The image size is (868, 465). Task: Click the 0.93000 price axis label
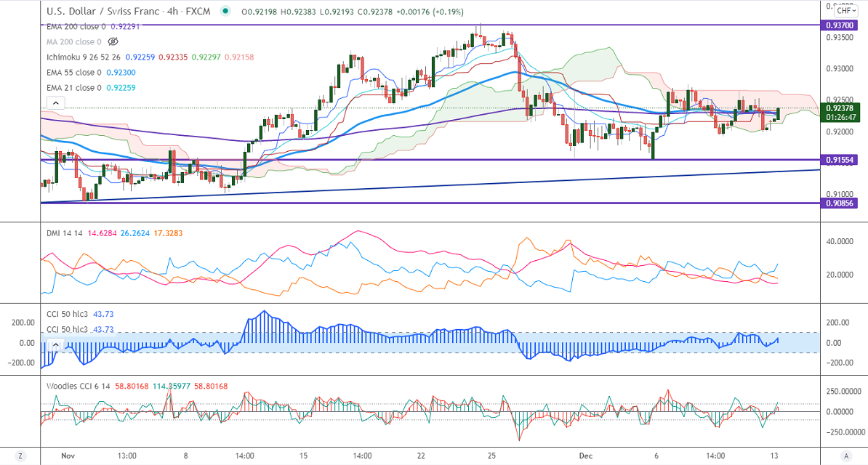[839, 68]
